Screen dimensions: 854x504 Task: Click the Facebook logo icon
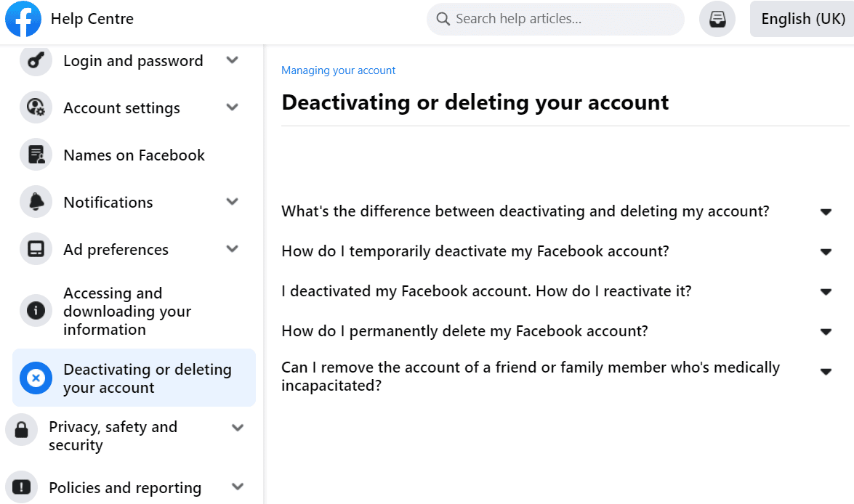click(x=23, y=19)
